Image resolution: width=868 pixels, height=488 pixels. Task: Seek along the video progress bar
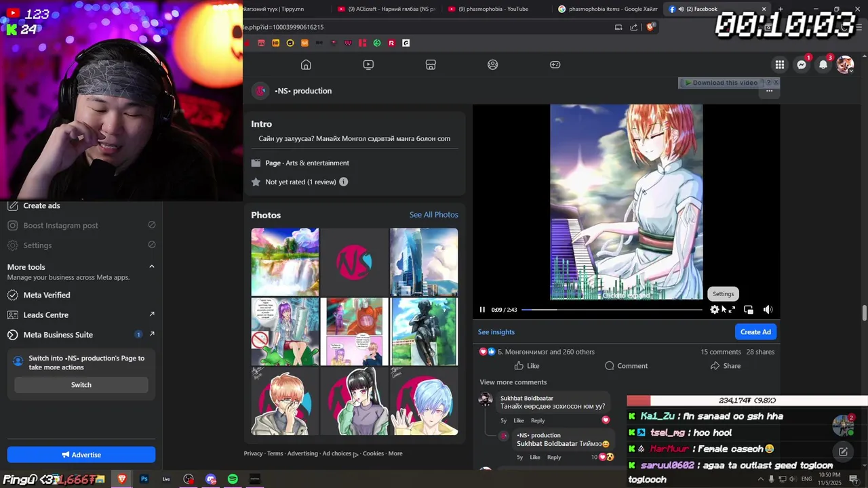(612, 310)
